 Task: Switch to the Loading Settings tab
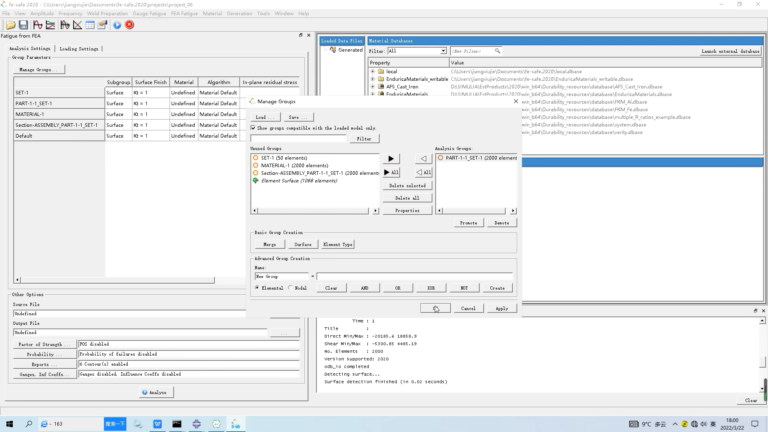tap(79, 49)
